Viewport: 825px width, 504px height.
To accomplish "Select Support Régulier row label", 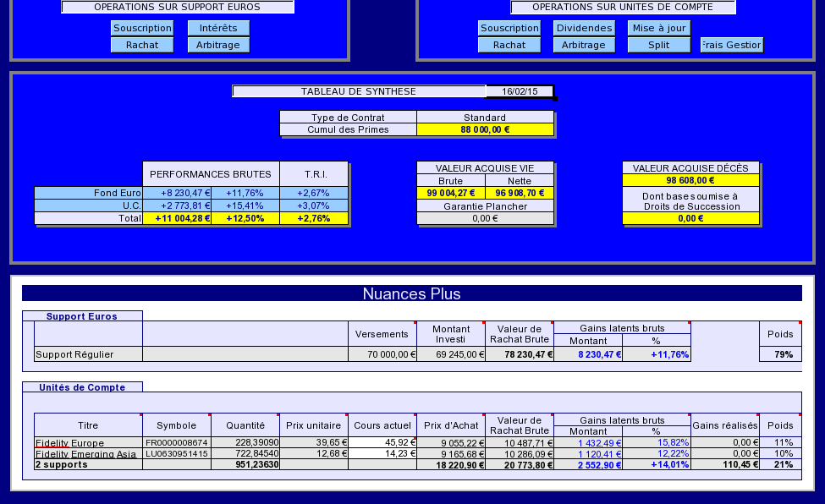I will (88, 354).
